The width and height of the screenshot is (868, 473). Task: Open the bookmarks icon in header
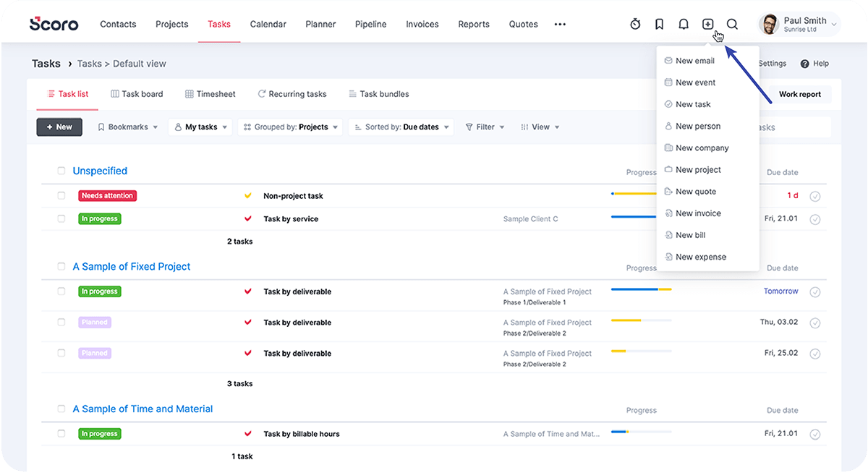(659, 24)
